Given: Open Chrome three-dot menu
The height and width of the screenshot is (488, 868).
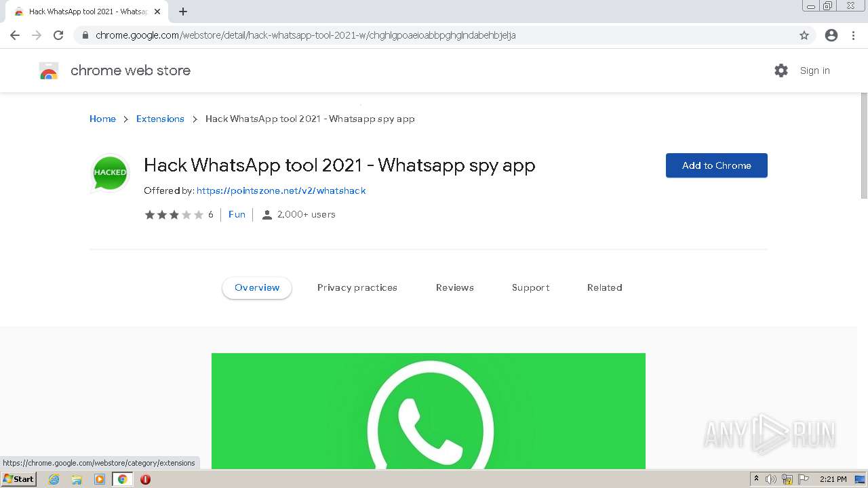Looking at the screenshot, I should coord(853,35).
